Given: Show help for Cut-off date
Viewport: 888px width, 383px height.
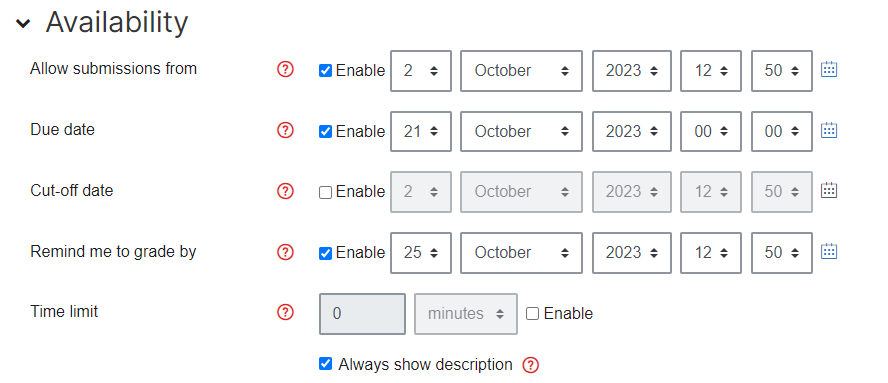Looking at the screenshot, I should (285, 191).
